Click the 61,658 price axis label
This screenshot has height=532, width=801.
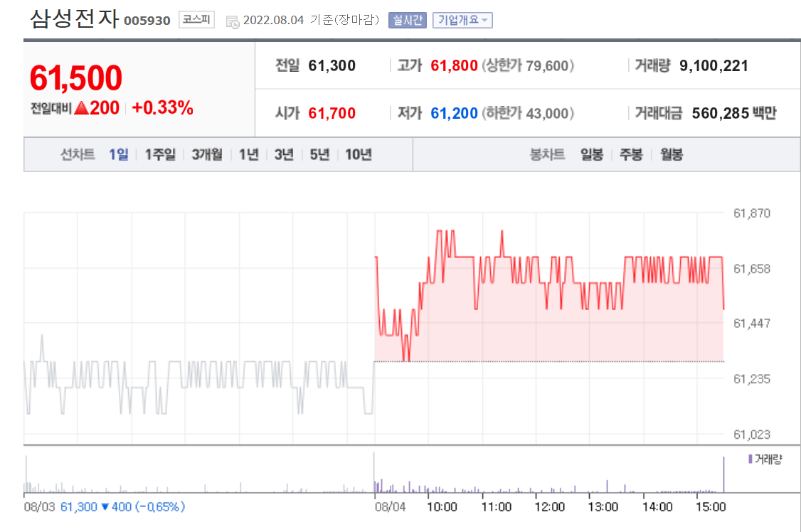tap(752, 269)
